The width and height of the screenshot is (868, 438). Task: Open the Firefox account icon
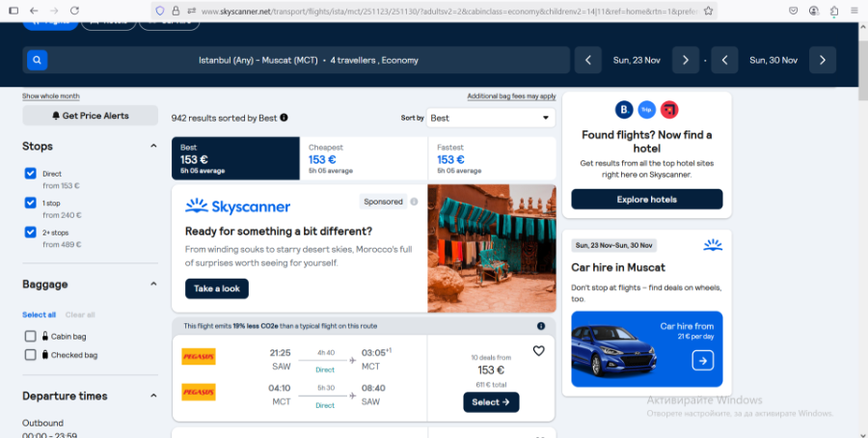click(814, 11)
